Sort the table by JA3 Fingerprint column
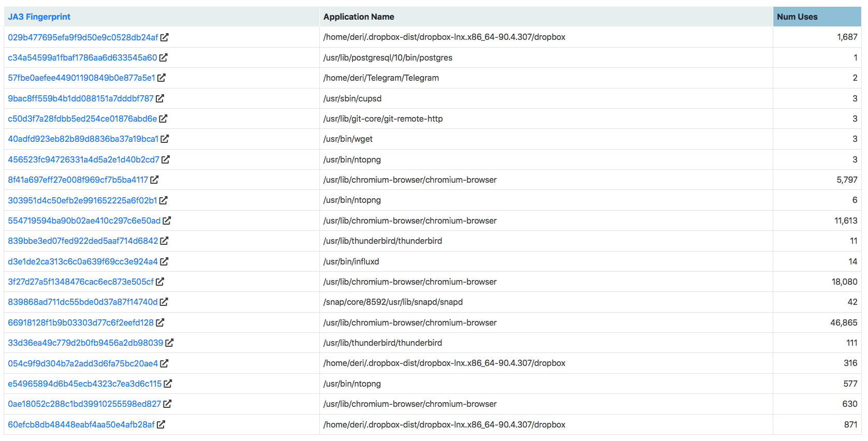The height and width of the screenshot is (441, 868). click(x=39, y=16)
